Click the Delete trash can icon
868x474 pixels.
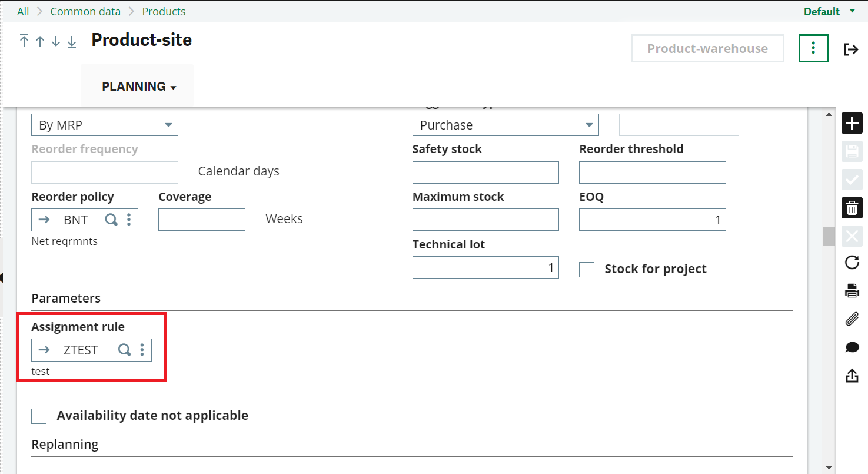tap(852, 208)
